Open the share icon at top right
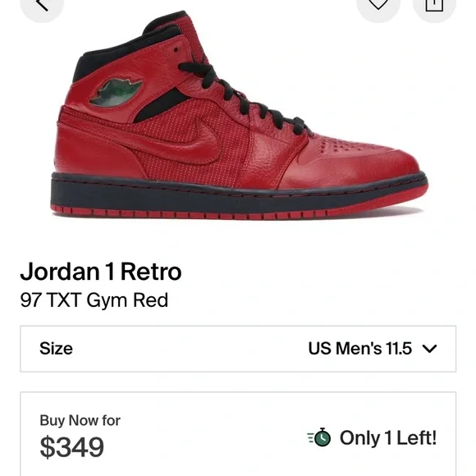Viewport: 476px width, 476px height. [434, 5]
